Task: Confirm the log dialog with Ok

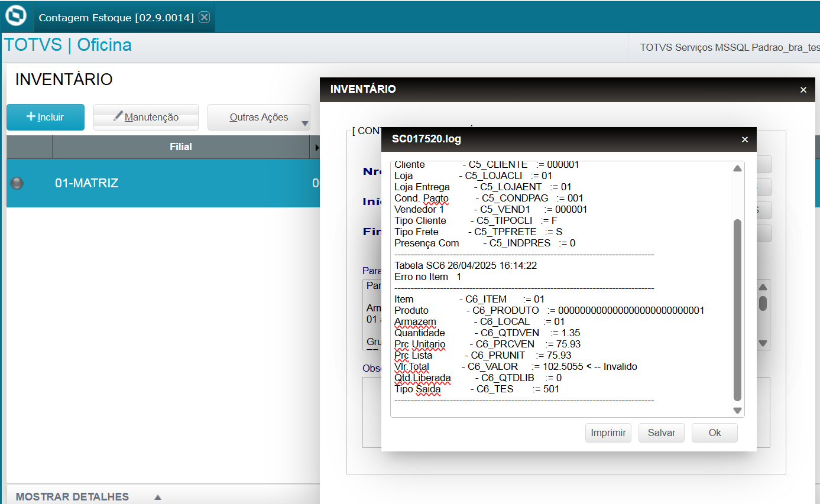Action: 715,433
